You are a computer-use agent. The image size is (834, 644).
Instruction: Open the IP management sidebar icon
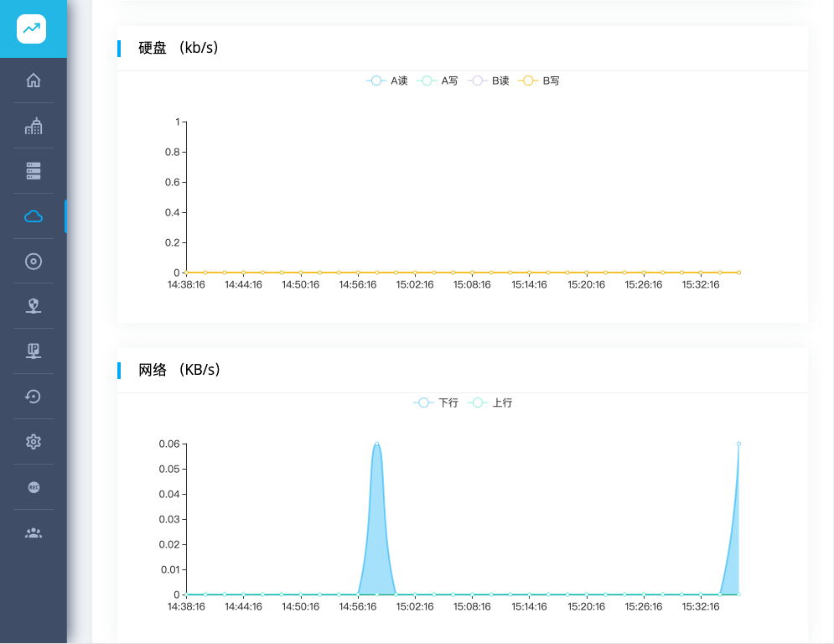coord(34,351)
